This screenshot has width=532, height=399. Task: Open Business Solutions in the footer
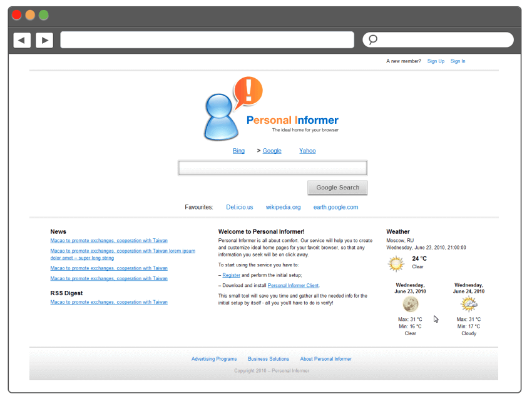point(269,359)
